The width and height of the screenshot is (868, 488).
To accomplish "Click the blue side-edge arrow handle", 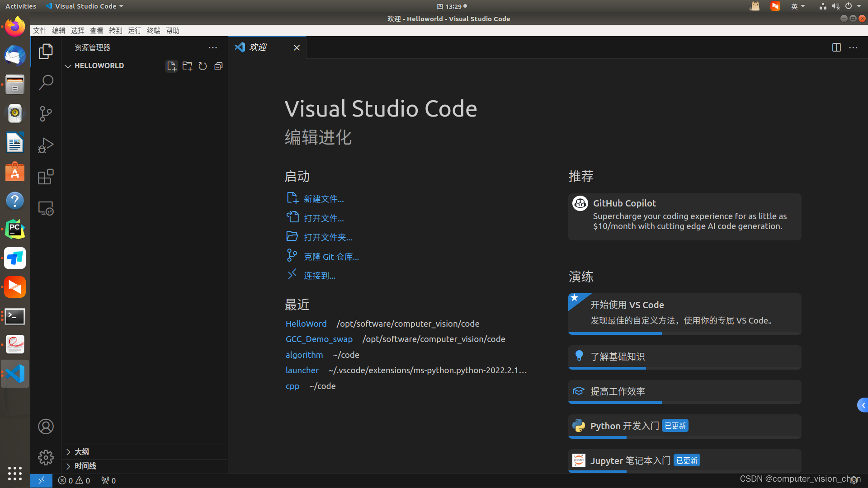I will (x=863, y=405).
